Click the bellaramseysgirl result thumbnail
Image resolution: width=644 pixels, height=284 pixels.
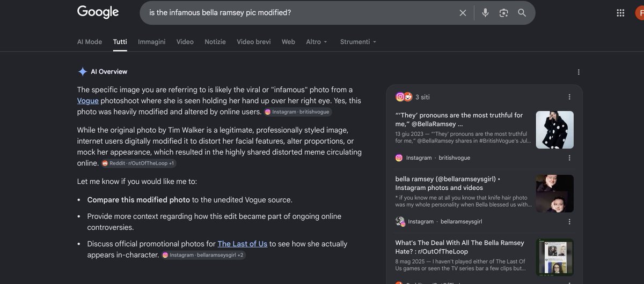pyautogui.click(x=555, y=193)
